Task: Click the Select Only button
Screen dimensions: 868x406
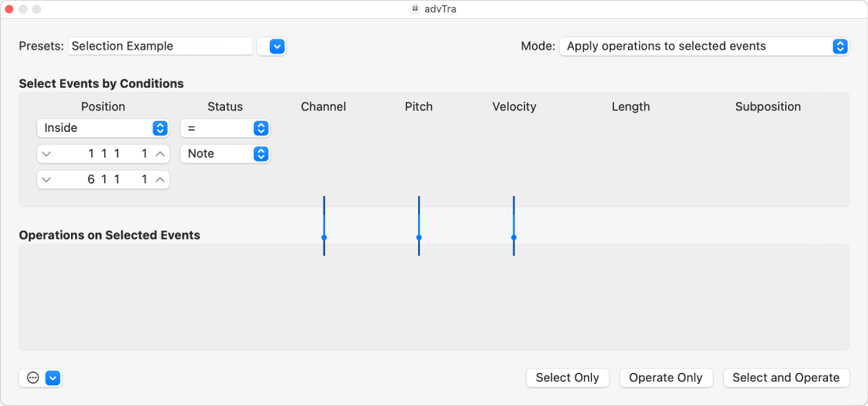Action: pyautogui.click(x=567, y=378)
